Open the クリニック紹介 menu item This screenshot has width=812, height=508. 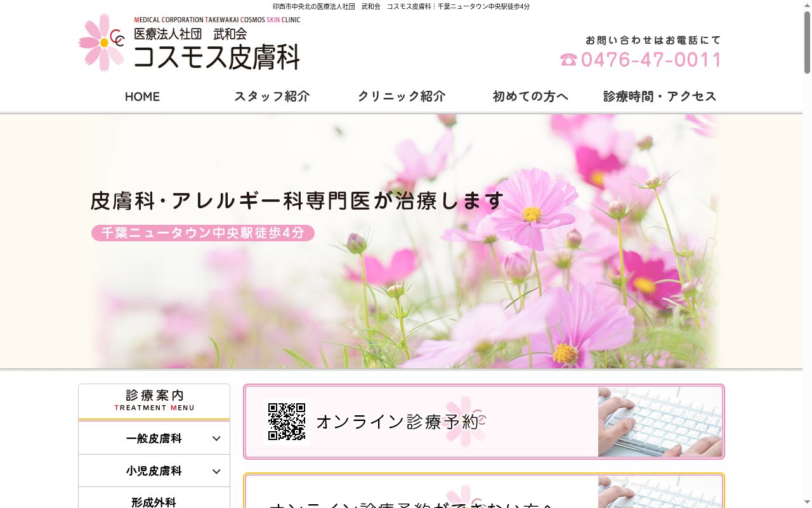[401, 97]
